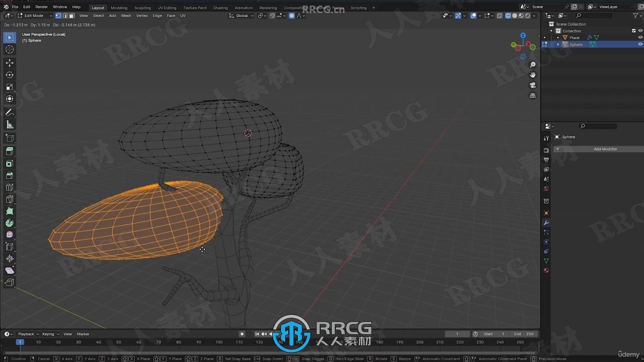Open timeline Playback popover
This screenshot has width=644, height=362.
pos(28,334)
